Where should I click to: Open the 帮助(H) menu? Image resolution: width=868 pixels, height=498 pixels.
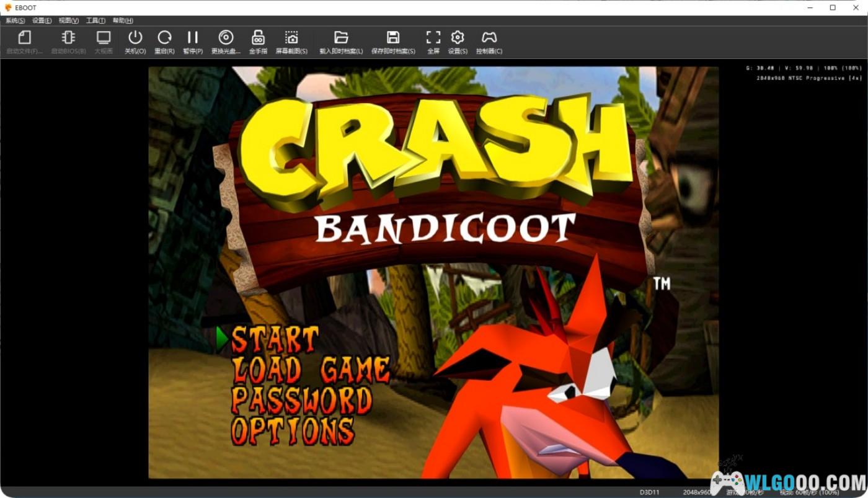click(x=123, y=20)
